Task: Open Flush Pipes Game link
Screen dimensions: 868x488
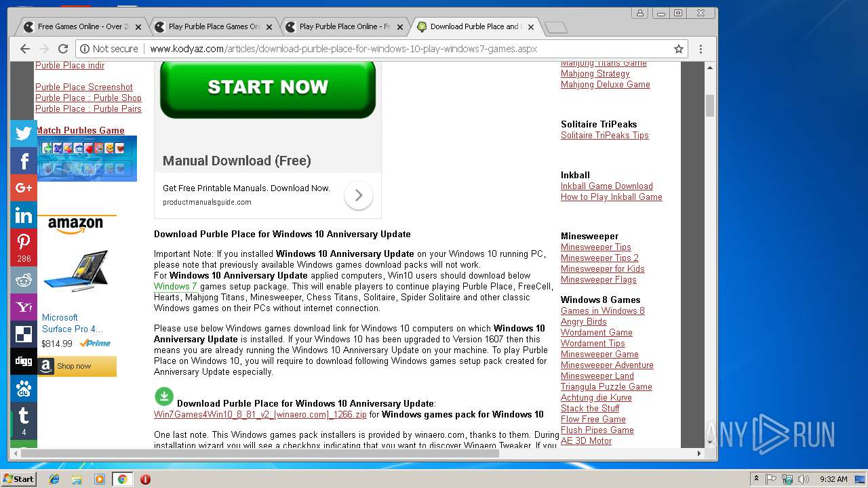Action: pyautogui.click(x=597, y=430)
